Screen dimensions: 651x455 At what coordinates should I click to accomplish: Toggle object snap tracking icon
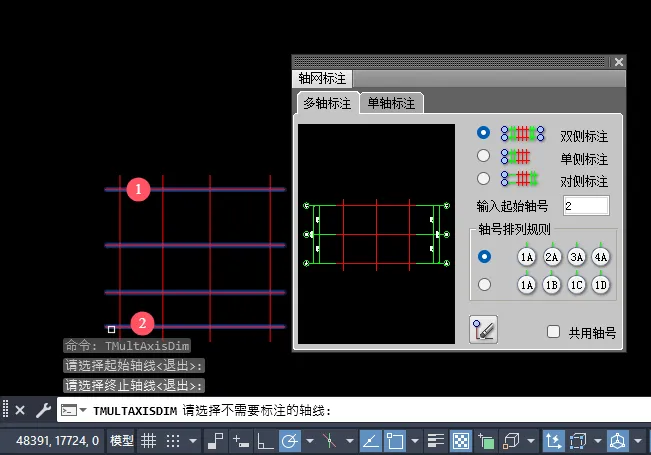click(x=371, y=440)
